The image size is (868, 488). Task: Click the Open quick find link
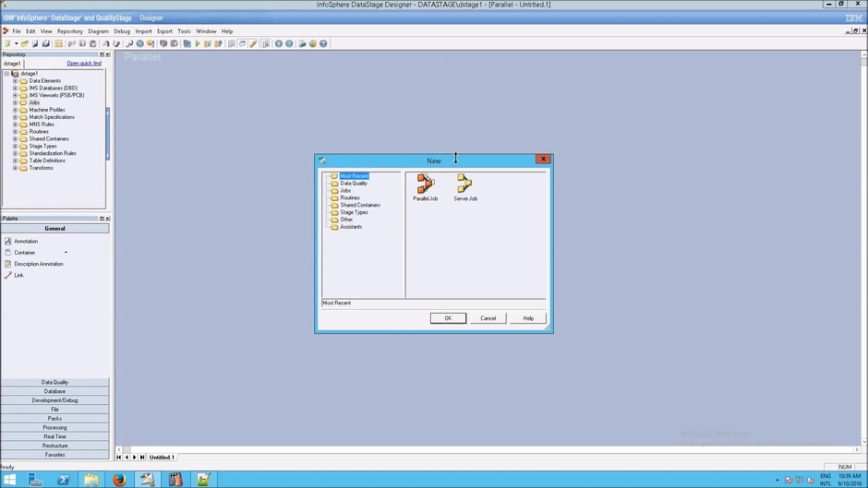[84, 63]
